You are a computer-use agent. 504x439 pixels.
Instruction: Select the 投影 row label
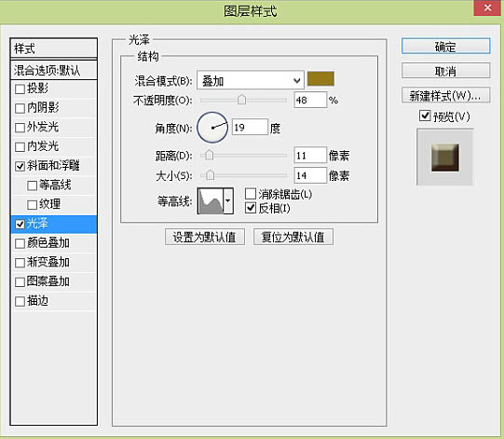coord(37,89)
